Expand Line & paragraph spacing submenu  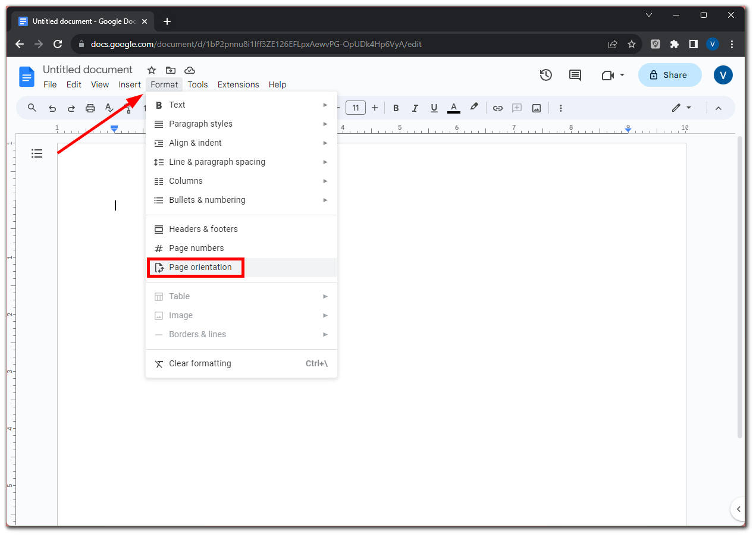(241, 162)
